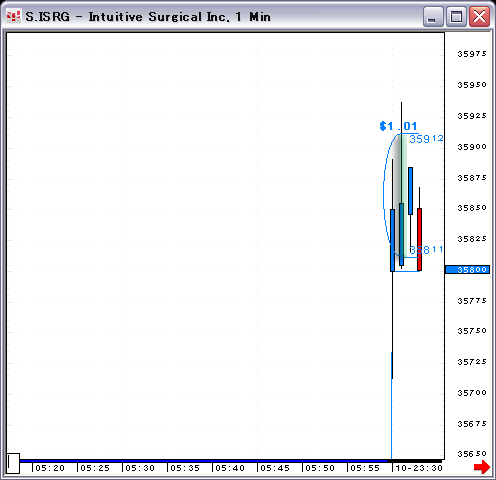Viewport: 496px width, 480px height.
Task: Click the 359.12 high price annotation
Action: [x=426, y=139]
